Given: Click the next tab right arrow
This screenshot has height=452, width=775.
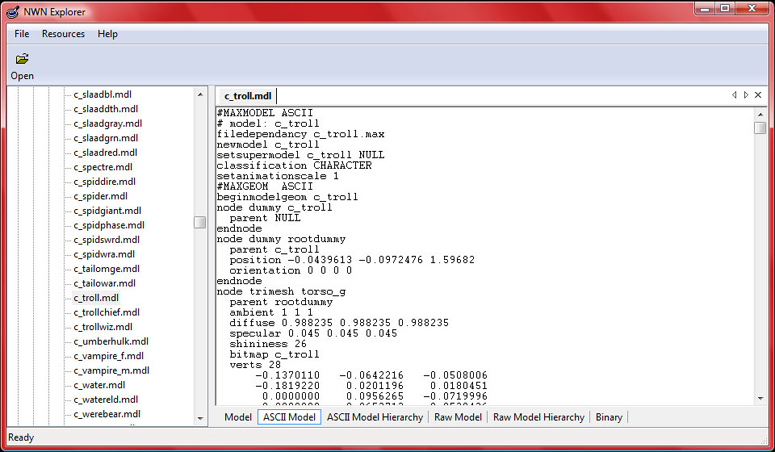Looking at the screenshot, I should click(x=746, y=95).
